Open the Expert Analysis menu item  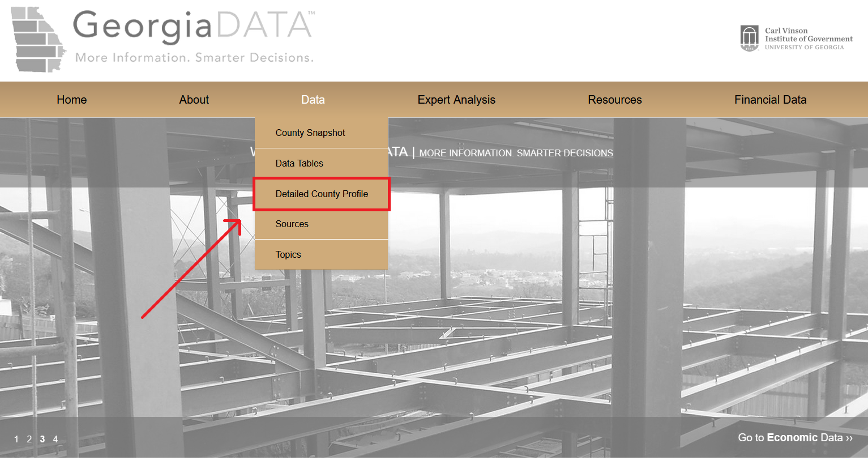coord(456,100)
